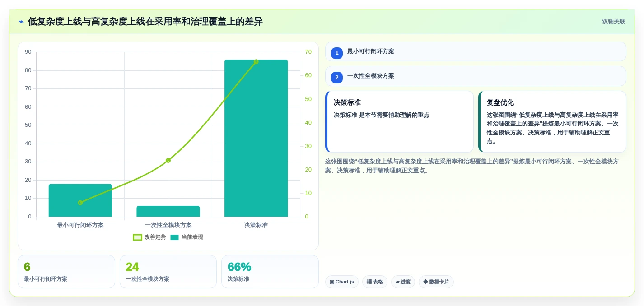Click the stat card showing 6
The image size is (644, 306).
tap(66, 272)
